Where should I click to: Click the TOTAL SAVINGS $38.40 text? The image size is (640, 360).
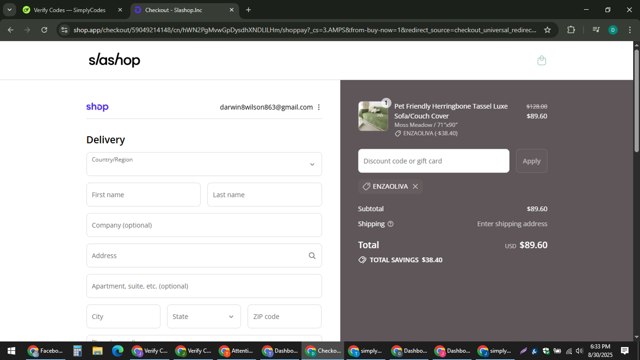point(406,260)
